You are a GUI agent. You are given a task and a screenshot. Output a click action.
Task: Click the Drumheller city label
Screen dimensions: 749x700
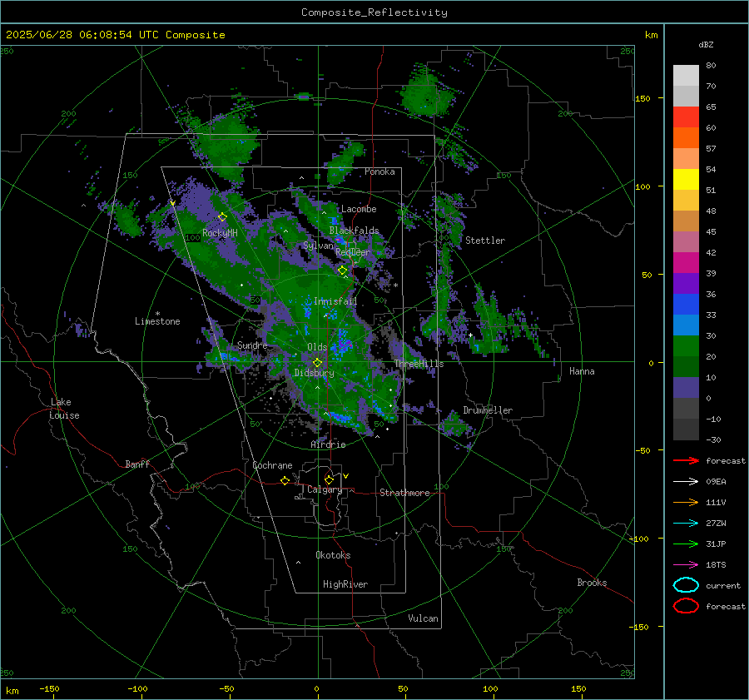[488, 410]
